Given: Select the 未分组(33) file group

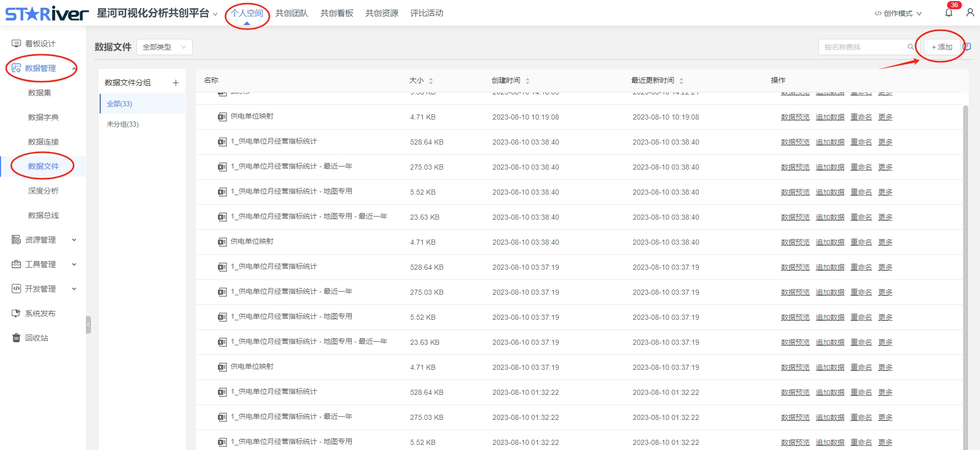Looking at the screenshot, I should 123,124.
